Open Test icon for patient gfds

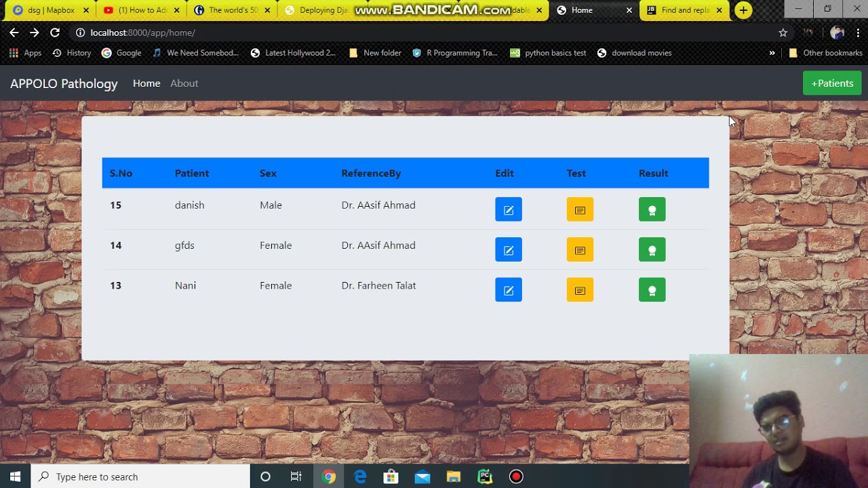point(580,249)
